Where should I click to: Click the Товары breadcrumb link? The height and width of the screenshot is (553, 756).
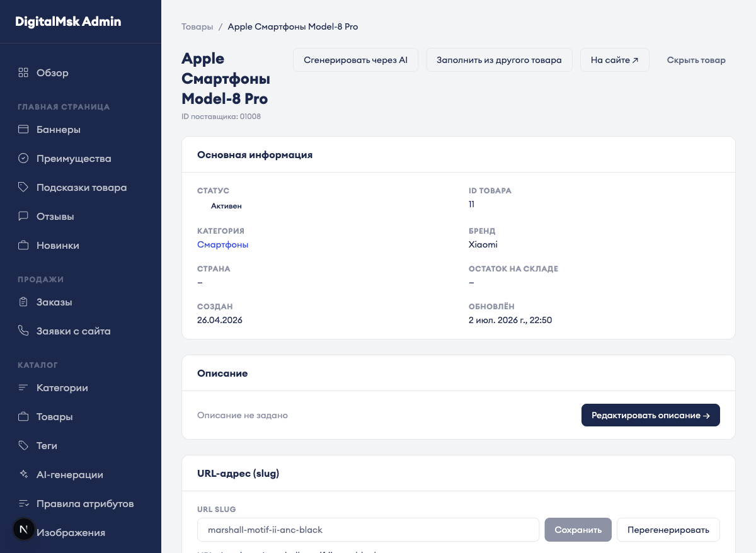coord(197,26)
